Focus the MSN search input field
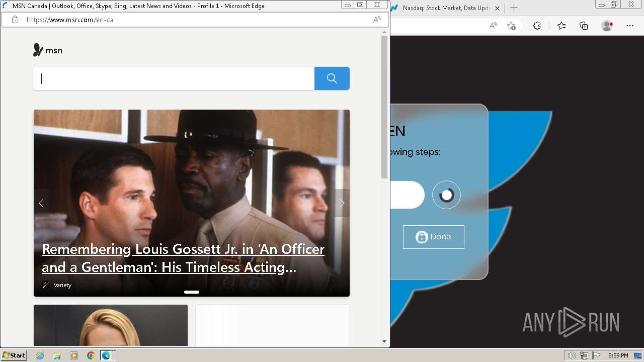This screenshot has width=644, height=362. pos(174,78)
